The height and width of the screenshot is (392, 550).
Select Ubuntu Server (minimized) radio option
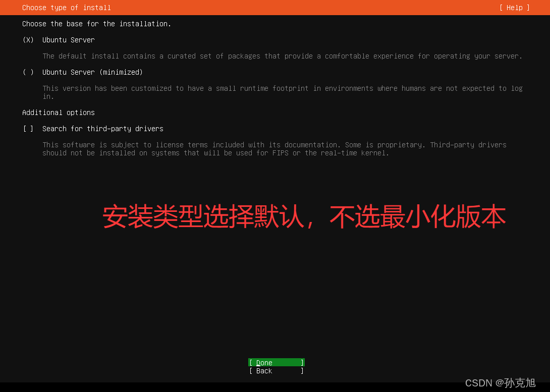click(28, 72)
